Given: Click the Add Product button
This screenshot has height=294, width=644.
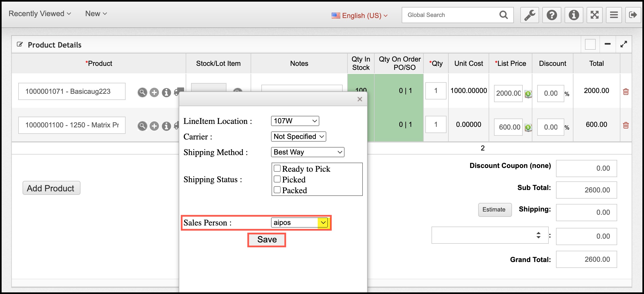Looking at the screenshot, I should pyautogui.click(x=51, y=188).
